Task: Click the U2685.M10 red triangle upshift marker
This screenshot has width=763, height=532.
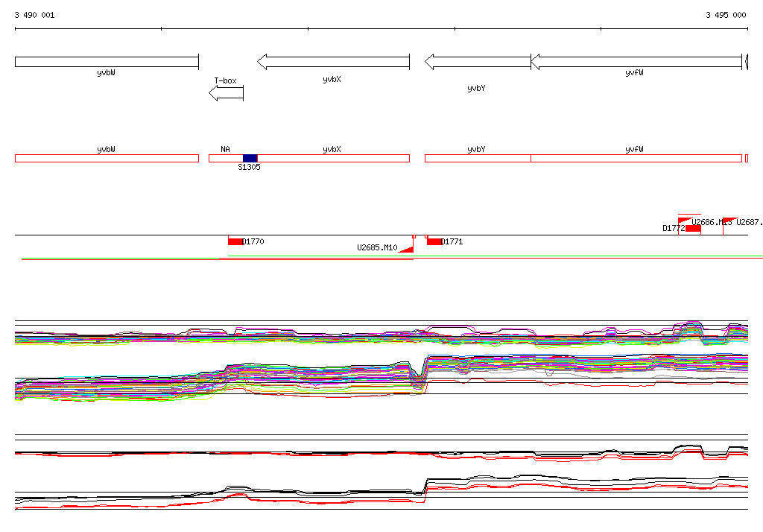Action: tap(406, 249)
